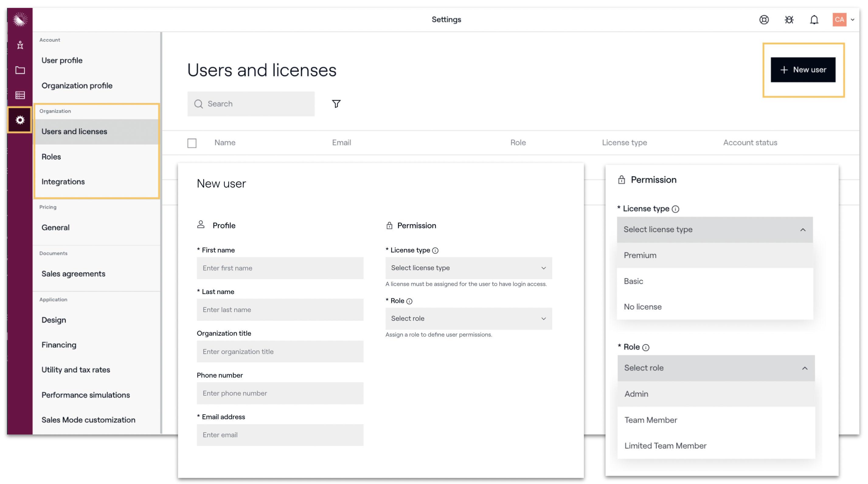This screenshot has height=484, width=868.
Task: Open the Select license type dropdown in the form
Action: tap(468, 268)
